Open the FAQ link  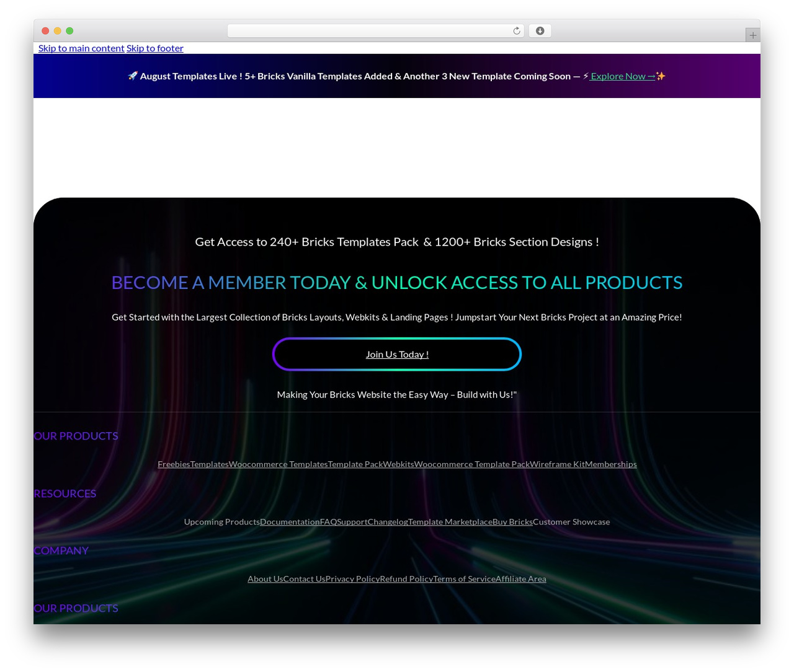329,522
